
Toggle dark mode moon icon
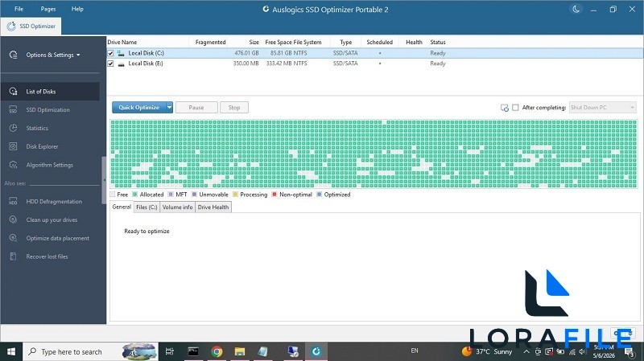[576, 9]
